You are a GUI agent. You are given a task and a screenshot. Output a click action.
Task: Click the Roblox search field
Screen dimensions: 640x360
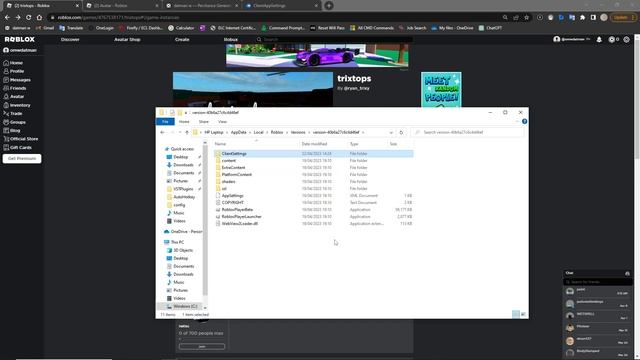pyautogui.click(x=334, y=40)
